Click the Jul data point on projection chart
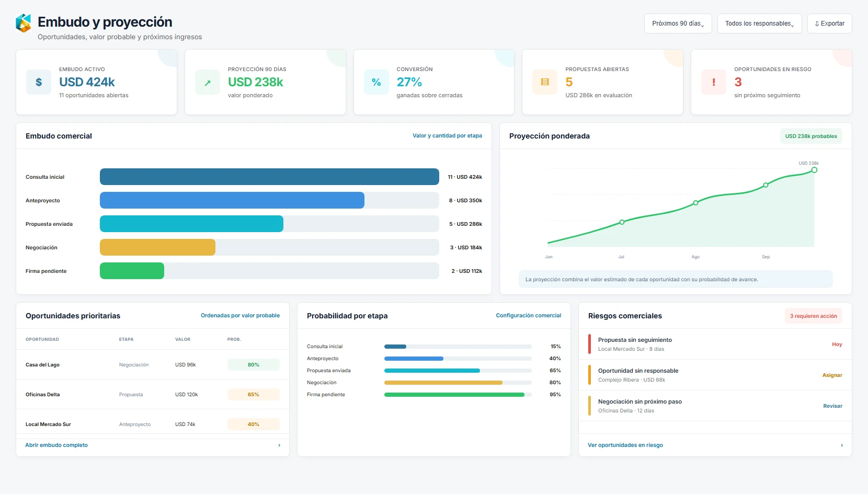The width and height of the screenshot is (868, 494). pos(622,222)
